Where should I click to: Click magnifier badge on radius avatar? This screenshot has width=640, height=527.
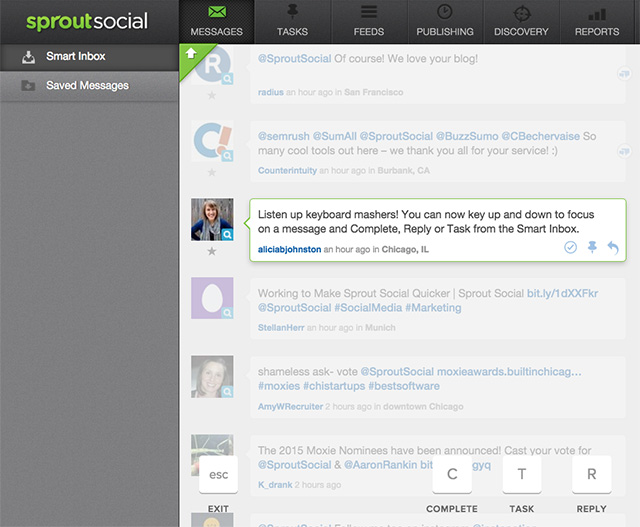click(227, 79)
